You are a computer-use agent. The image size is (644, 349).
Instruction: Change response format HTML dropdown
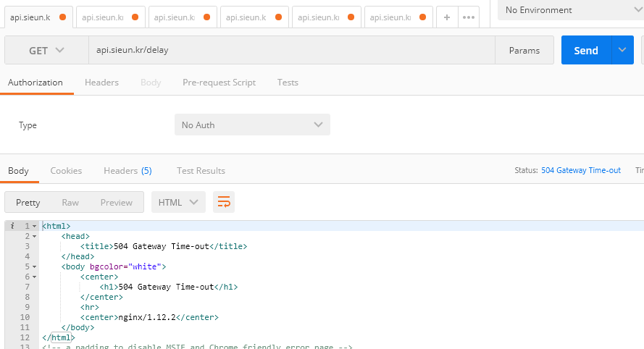[178, 202]
